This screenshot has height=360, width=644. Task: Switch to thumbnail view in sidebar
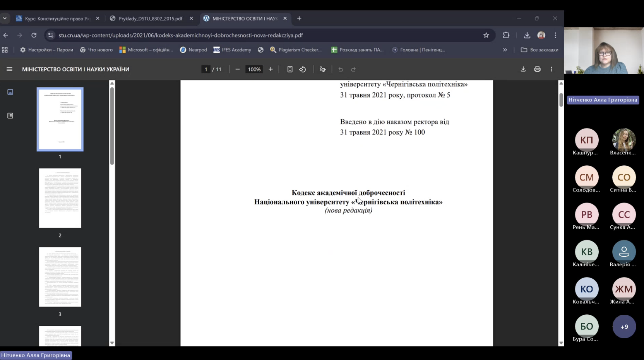pyautogui.click(x=10, y=92)
